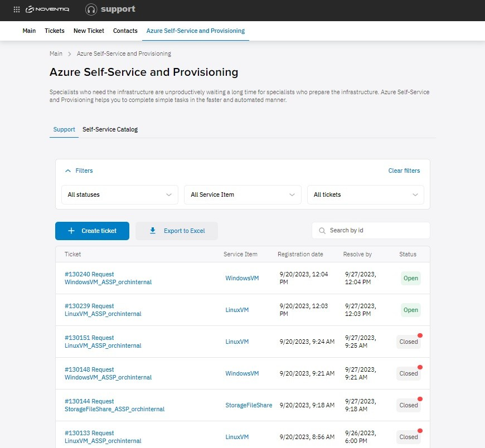Click the Clear filters link
This screenshot has height=448, width=485.
click(404, 171)
